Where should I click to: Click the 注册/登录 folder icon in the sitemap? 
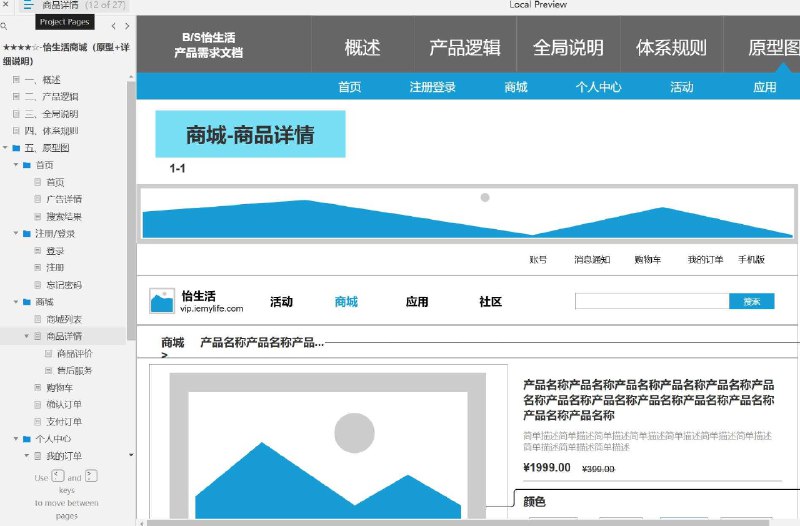coord(27,233)
